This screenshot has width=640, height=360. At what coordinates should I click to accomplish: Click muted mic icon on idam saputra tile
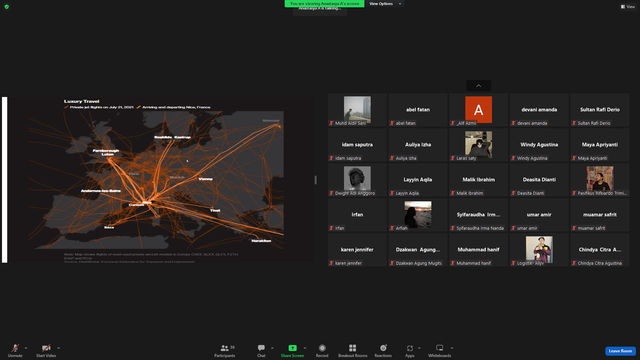pos(331,158)
